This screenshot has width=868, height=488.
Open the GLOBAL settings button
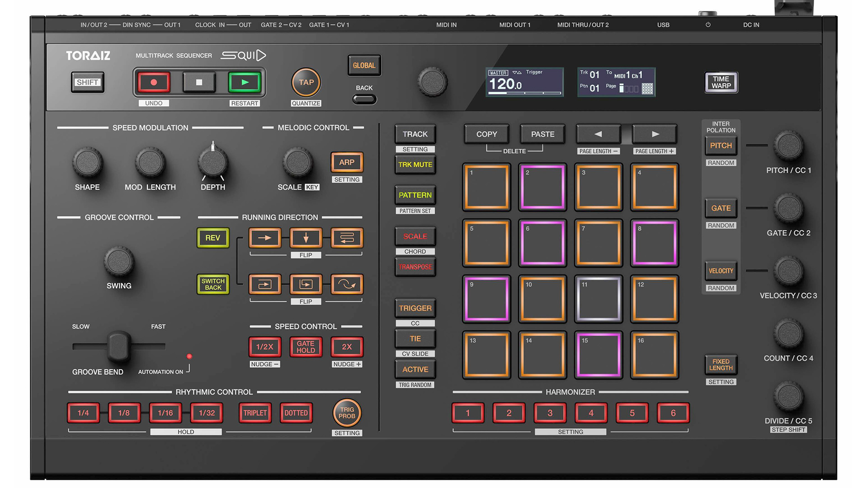364,66
